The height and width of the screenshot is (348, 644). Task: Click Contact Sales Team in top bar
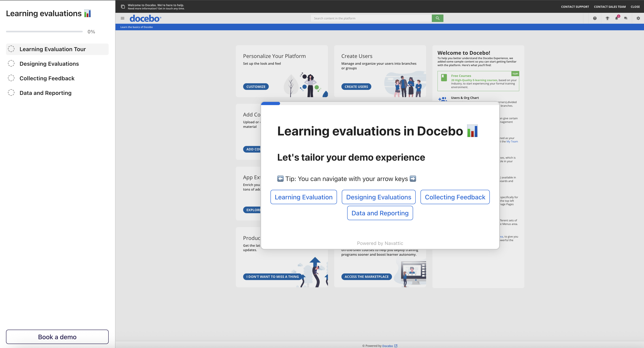tap(610, 7)
